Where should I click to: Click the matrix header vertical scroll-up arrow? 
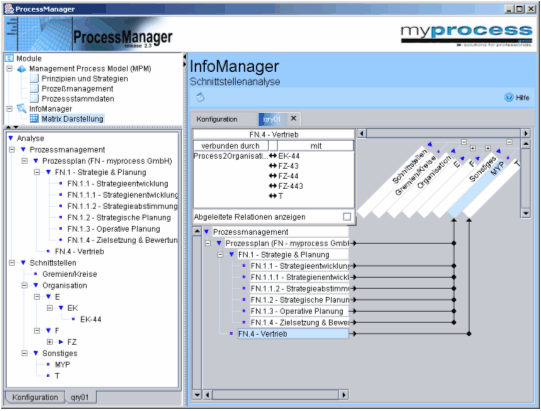pyautogui.click(x=526, y=144)
